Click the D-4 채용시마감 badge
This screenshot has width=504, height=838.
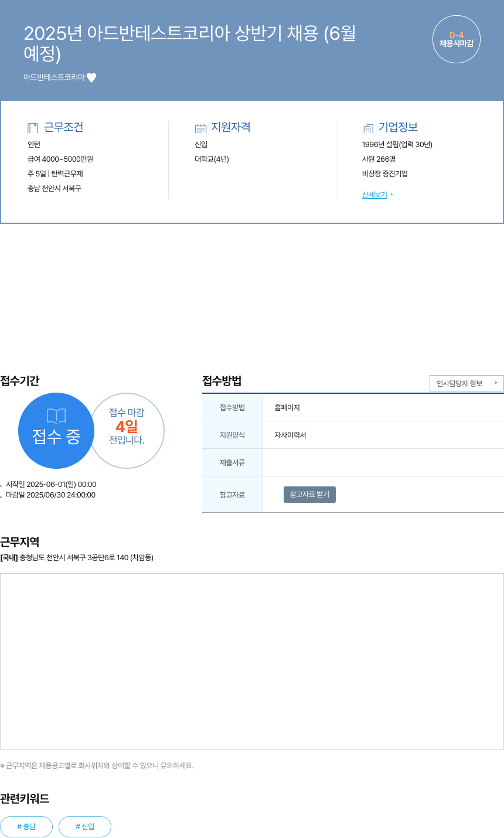point(457,39)
